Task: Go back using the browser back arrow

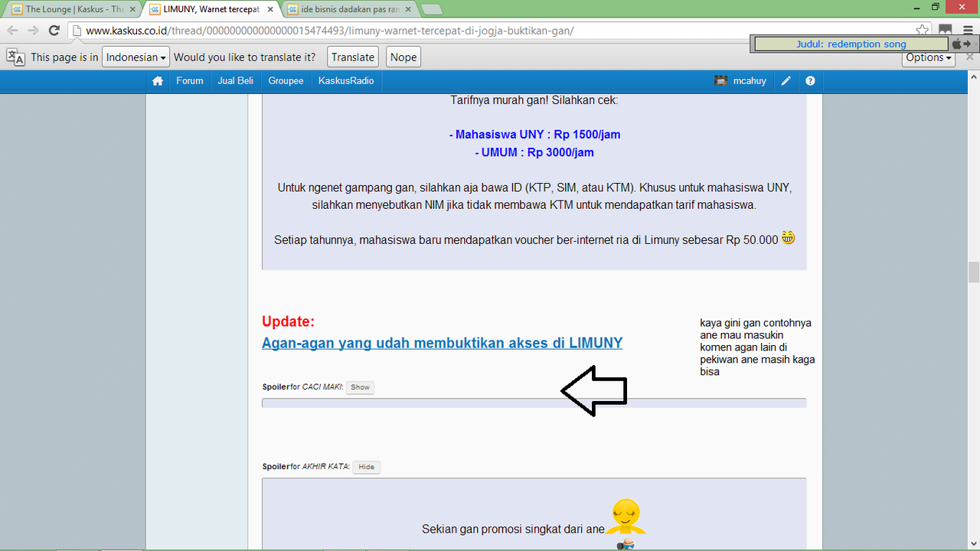Action: tap(11, 31)
